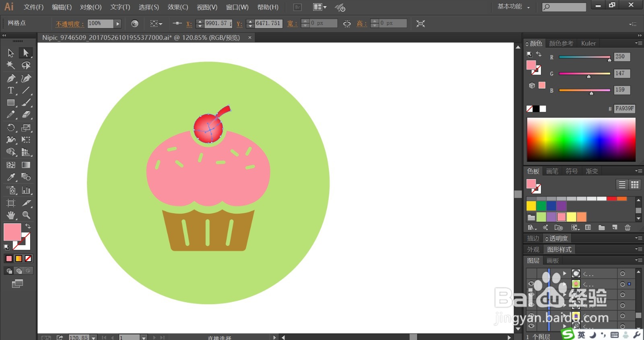Click the hex color FA939F field
This screenshot has width=644, height=340.
click(x=625, y=109)
